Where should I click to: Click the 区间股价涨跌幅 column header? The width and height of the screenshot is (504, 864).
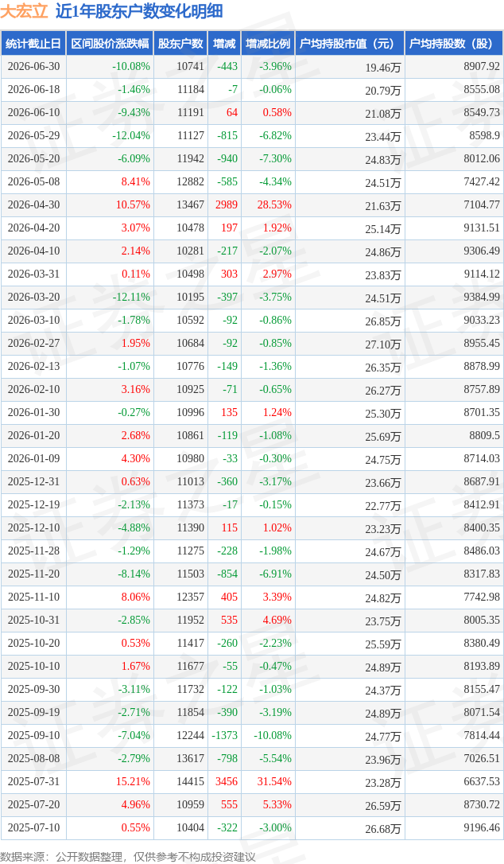(110, 44)
